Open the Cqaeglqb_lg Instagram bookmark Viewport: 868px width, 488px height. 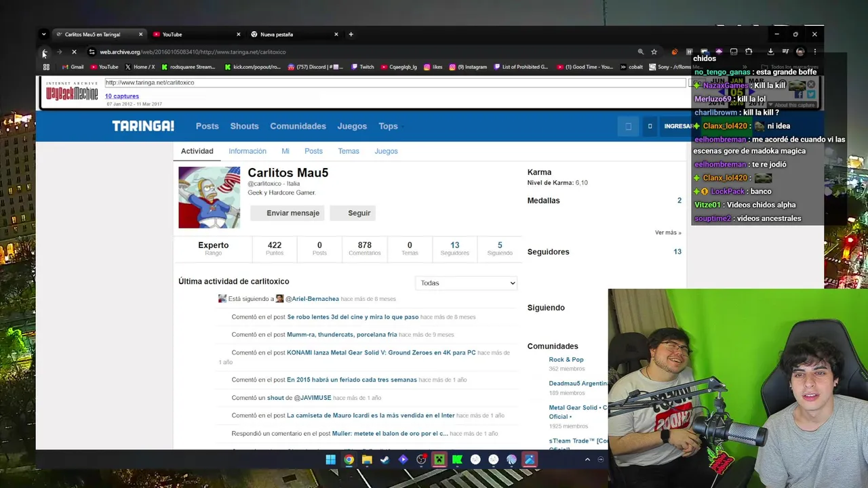coord(399,67)
